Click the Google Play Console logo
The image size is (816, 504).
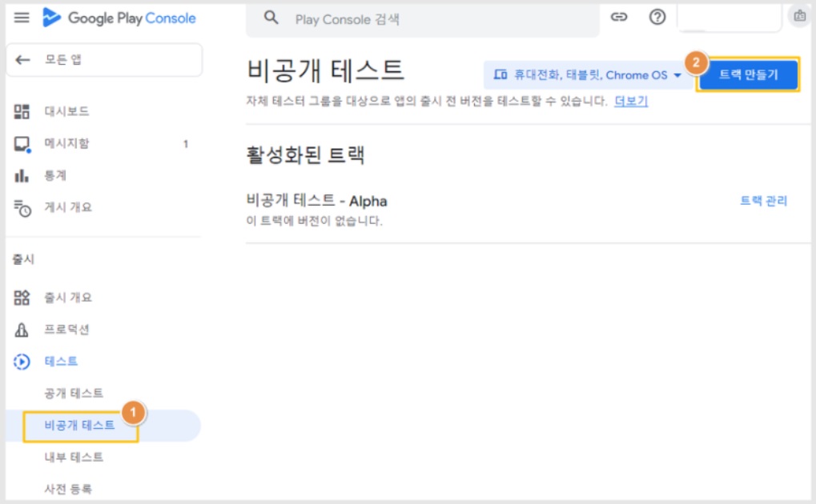point(119,18)
